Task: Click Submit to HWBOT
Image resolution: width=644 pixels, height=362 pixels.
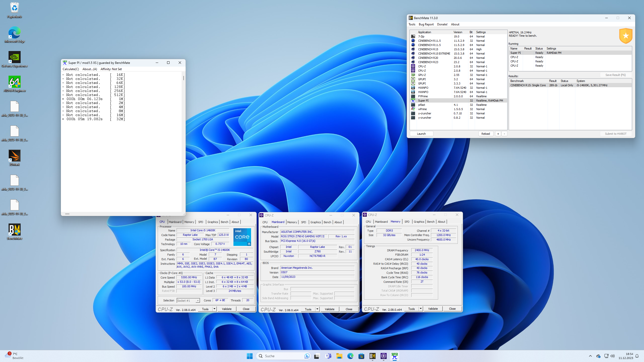Action: 616,133
